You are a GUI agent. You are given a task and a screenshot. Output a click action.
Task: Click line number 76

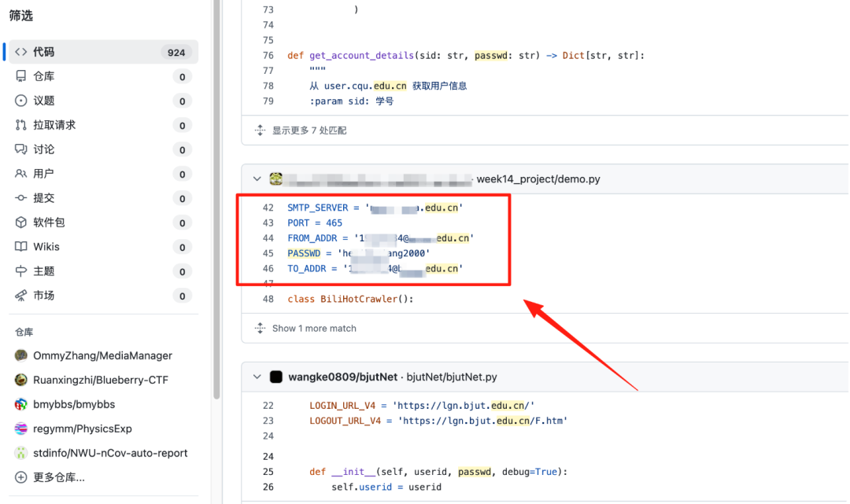click(268, 55)
